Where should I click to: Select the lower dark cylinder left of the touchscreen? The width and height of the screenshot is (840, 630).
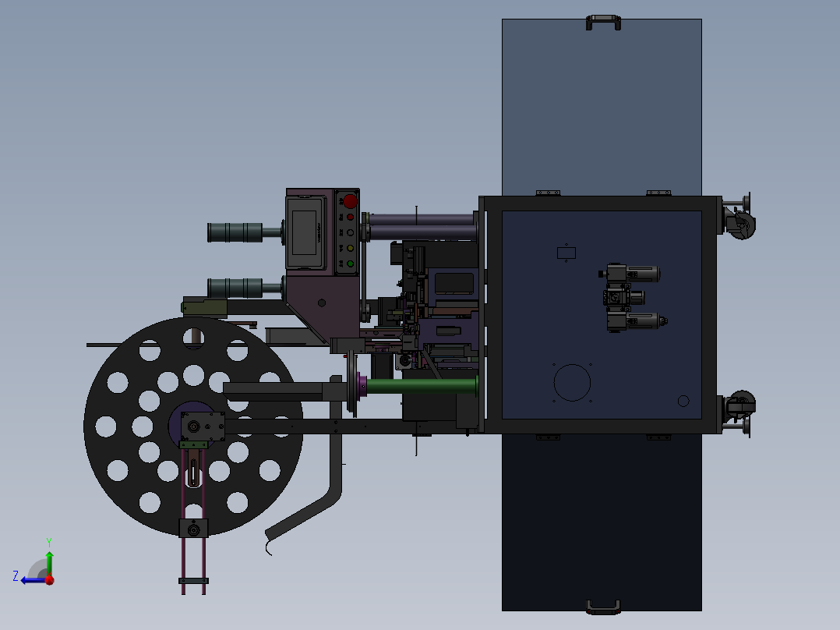[235, 288]
